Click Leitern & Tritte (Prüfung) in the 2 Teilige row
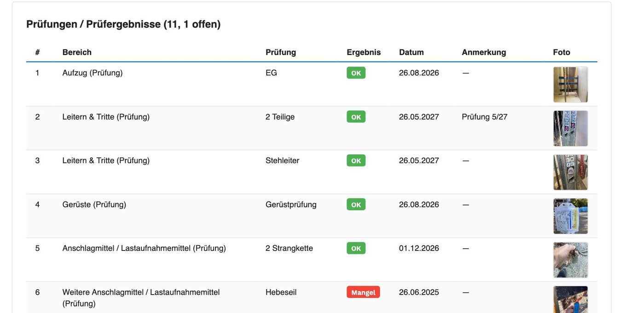The width and height of the screenshot is (644, 313). point(106,117)
